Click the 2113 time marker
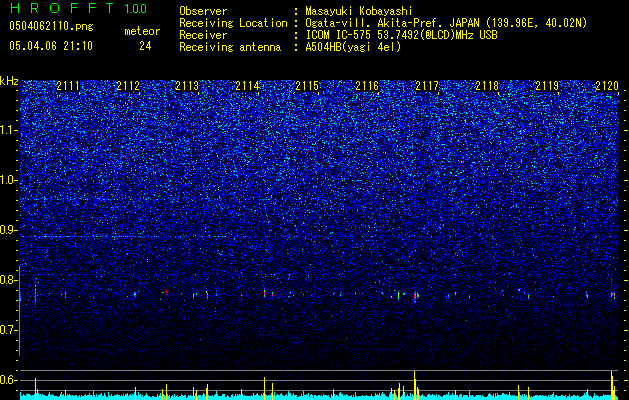 [x=187, y=86]
